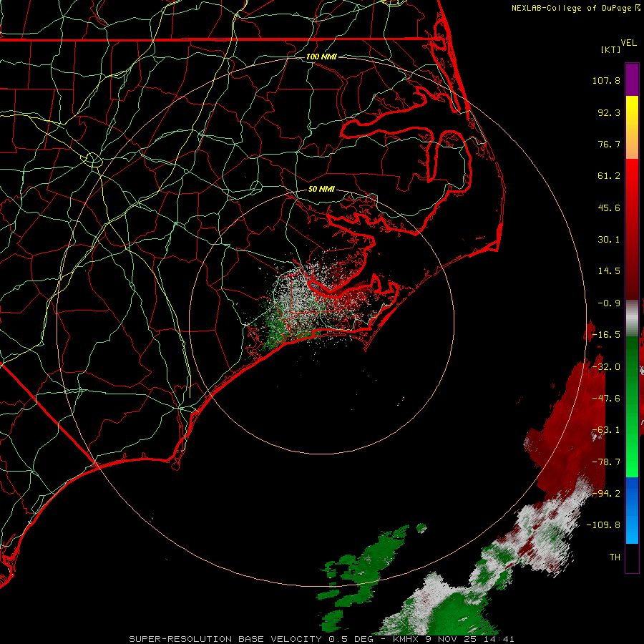Click the -109.8 velocity scale value

tap(603, 525)
